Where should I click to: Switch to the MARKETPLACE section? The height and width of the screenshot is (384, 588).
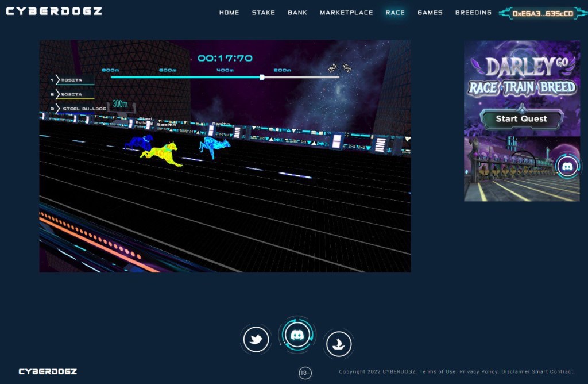(347, 12)
